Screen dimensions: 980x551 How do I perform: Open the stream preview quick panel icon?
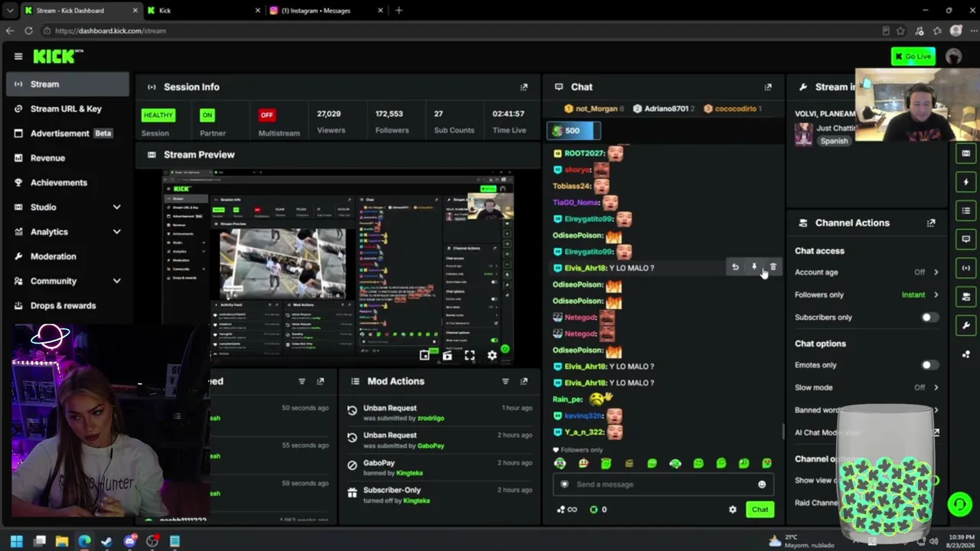coord(966,153)
